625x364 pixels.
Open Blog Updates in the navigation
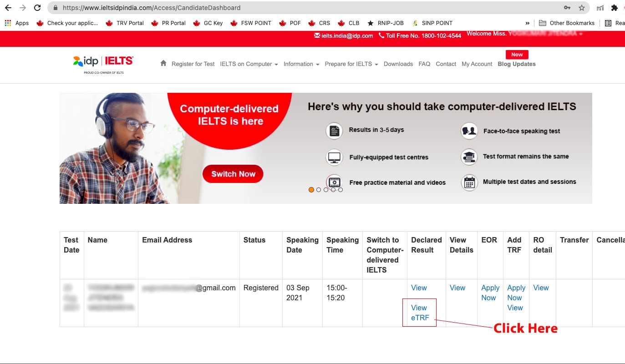[516, 64]
